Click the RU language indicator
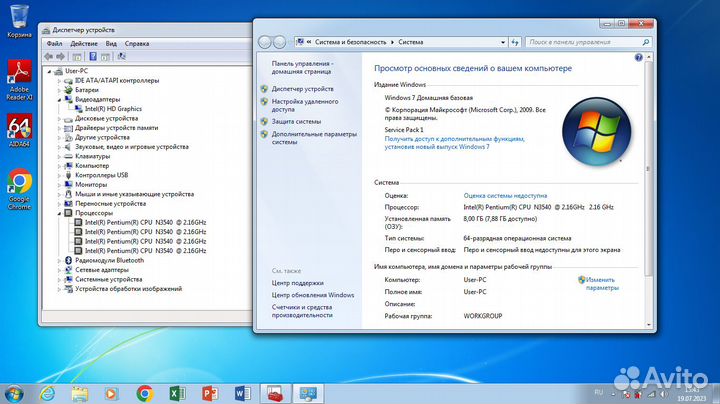The image size is (720, 404). tap(598, 392)
